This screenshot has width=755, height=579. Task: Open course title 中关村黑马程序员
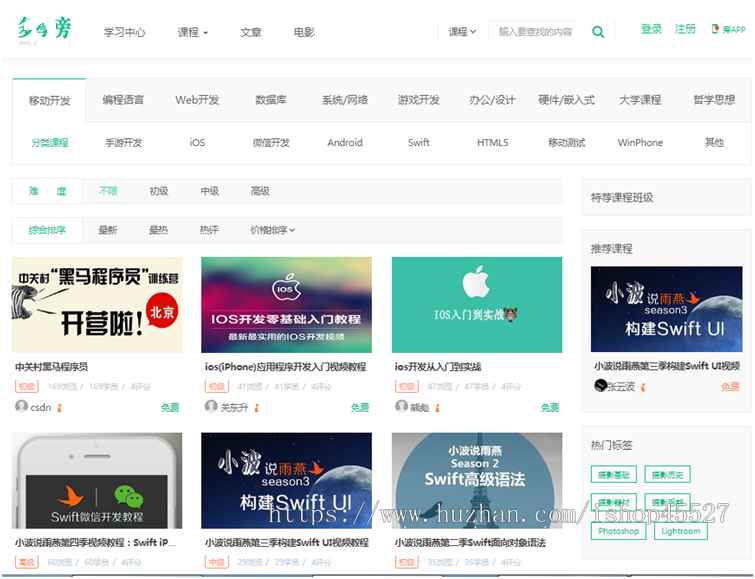click(52, 367)
